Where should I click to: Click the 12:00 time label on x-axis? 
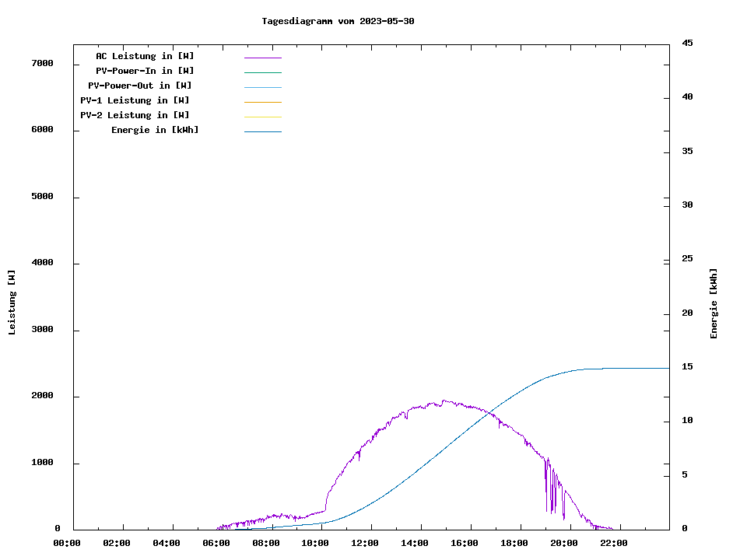pyautogui.click(x=365, y=543)
